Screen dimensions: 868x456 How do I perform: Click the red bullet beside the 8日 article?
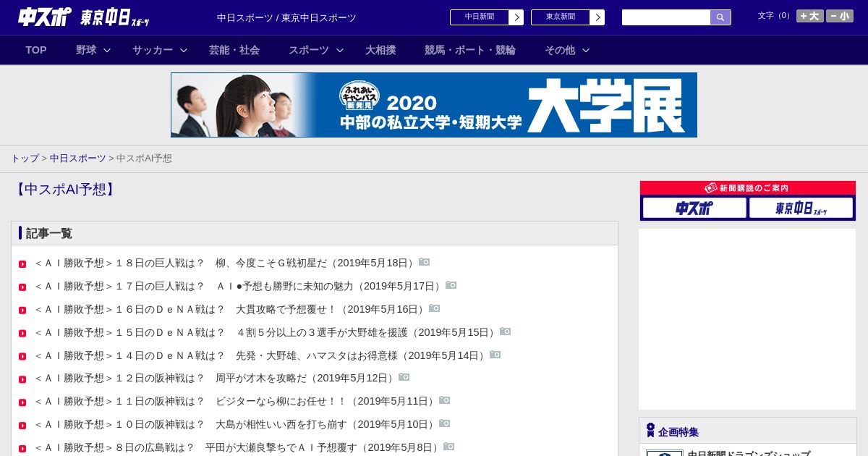(x=22, y=449)
